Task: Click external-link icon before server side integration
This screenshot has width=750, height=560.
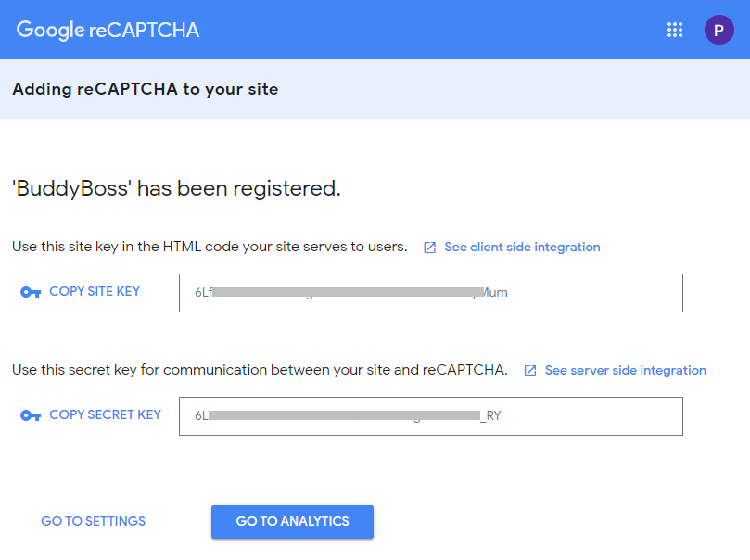Action: pyautogui.click(x=530, y=371)
